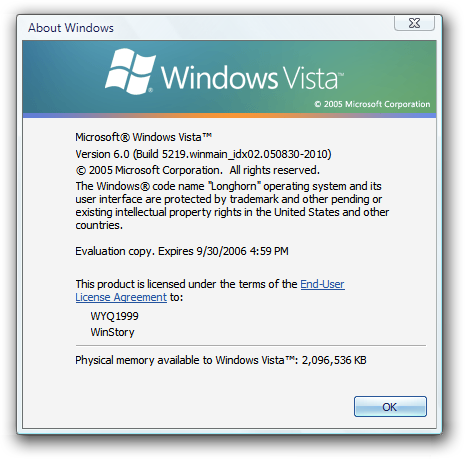Viewport: 466px width, 460px height.
Task: Click the OK button
Action: tap(390, 407)
